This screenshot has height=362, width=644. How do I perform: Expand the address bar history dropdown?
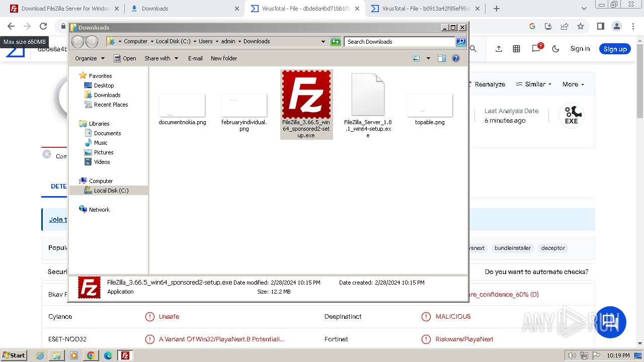point(323,42)
